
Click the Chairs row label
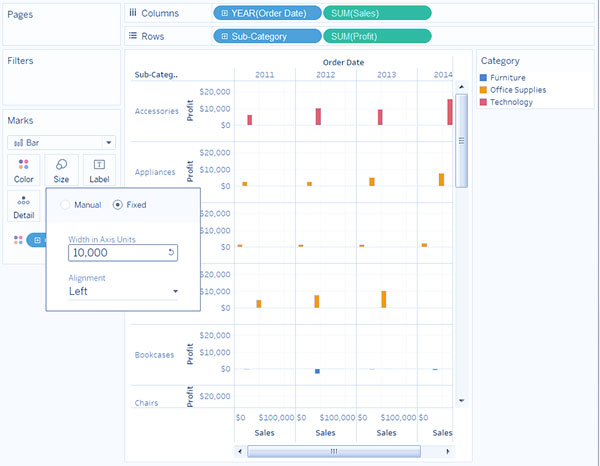click(x=146, y=403)
